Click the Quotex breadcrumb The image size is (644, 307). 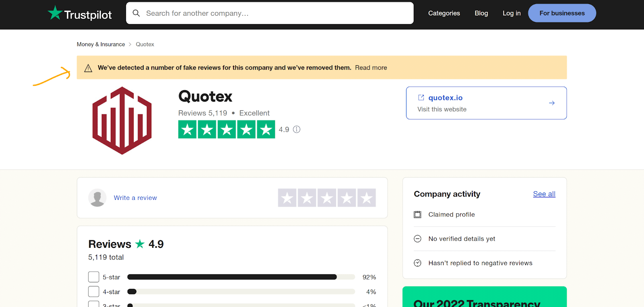(x=145, y=44)
